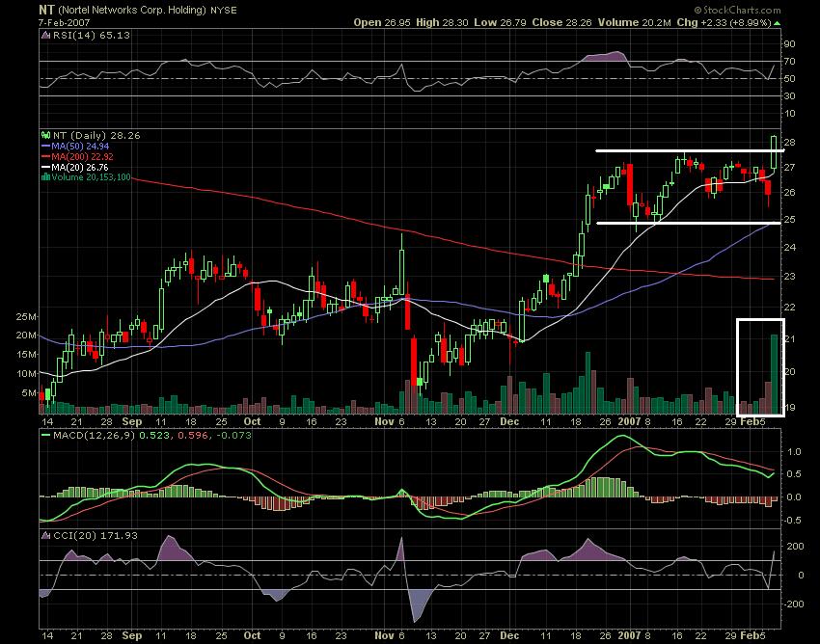This screenshot has width=820, height=644.
Task: Click the 28 price on the right axis
Action: pyautogui.click(x=790, y=142)
